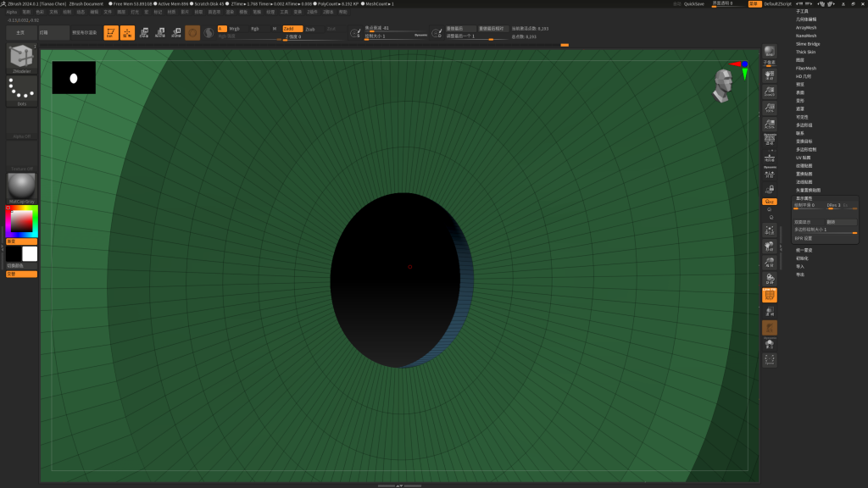Click the sculptris-style sphere icon beside Gizmo
This screenshot has height=488, width=868.
pyautogui.click(x=209, y=33)
